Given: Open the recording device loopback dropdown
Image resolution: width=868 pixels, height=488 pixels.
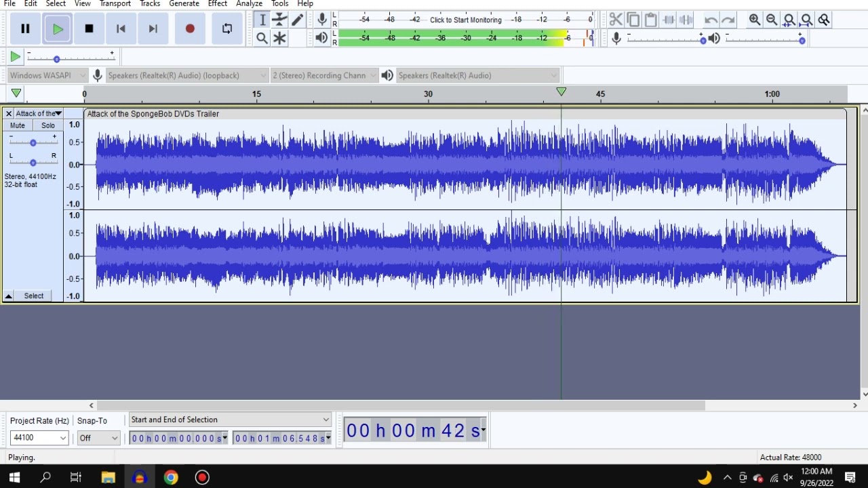Looking at the screenshot, I should pyautogui.click(x=188, y=75).
